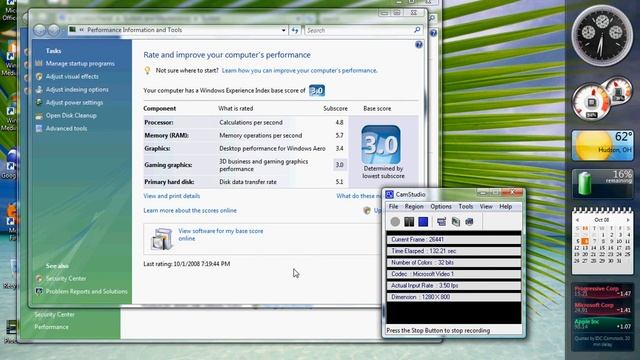Open the CamStudio View menu
The image size is (640, 360).
click(486, 207)
